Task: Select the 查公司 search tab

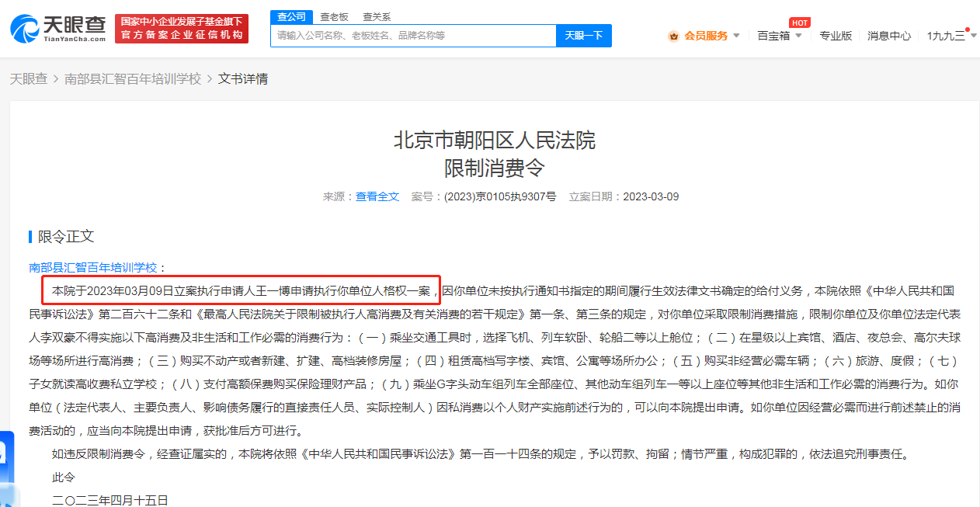Action: coord(290,16)
